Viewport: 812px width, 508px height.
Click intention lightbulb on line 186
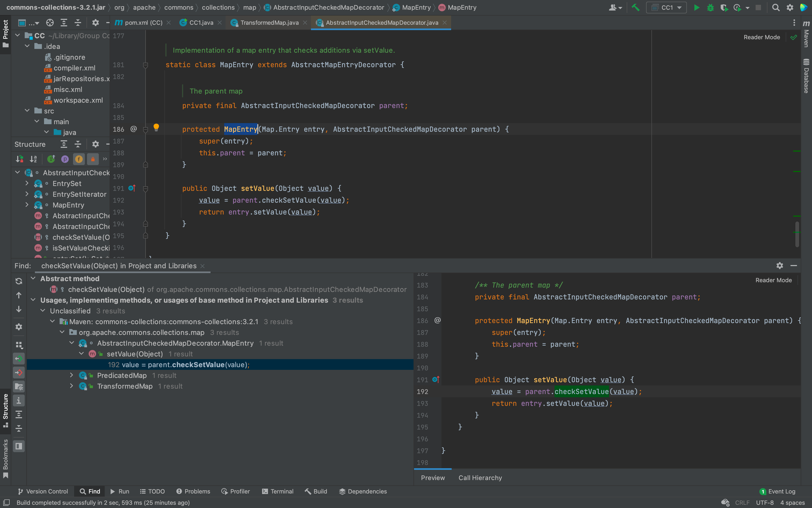[x=156, y=127]
